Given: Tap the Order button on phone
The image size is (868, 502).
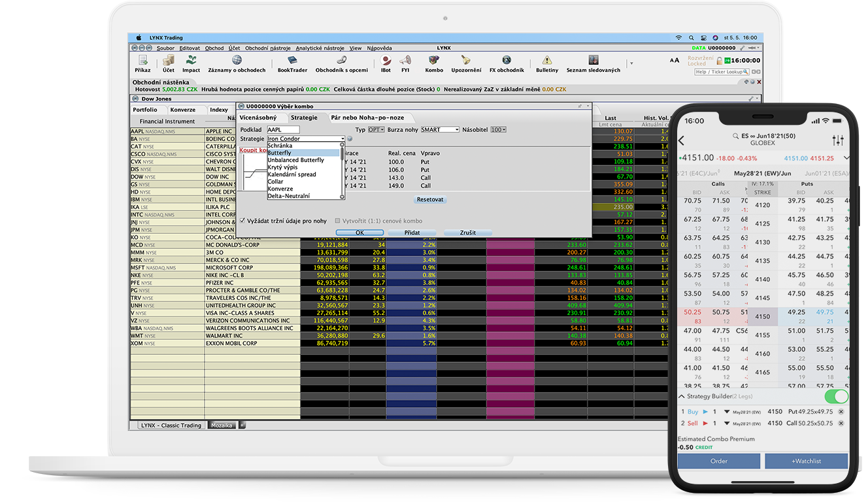Looking at the screenshot, I should [x=719, y=461].
